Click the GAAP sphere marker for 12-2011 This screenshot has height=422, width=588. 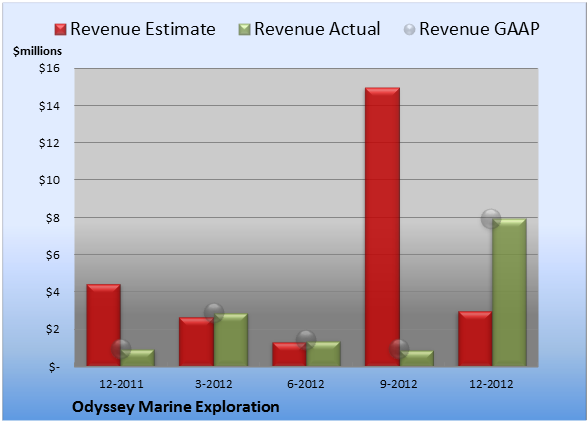click(x=121, y=350)
